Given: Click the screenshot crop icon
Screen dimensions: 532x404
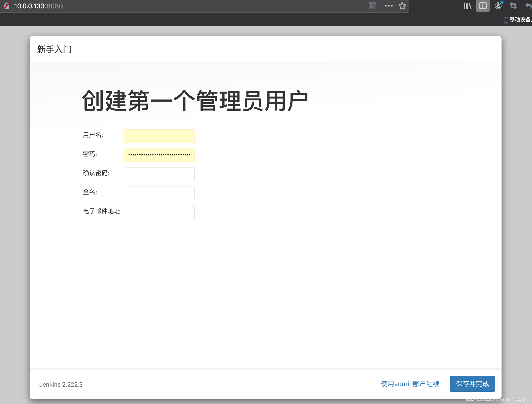Looking at the screenshot, I should (x=513, y=6).
